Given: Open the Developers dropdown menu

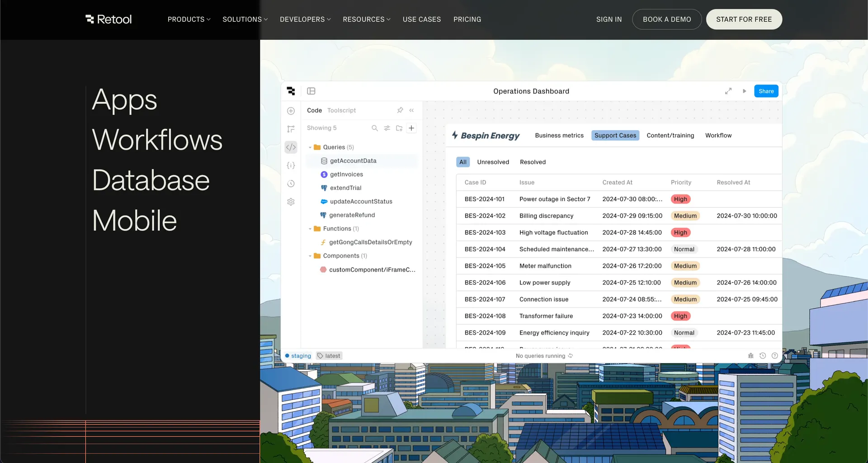Looking at the screenshot, I should click(x=305, y=19).
